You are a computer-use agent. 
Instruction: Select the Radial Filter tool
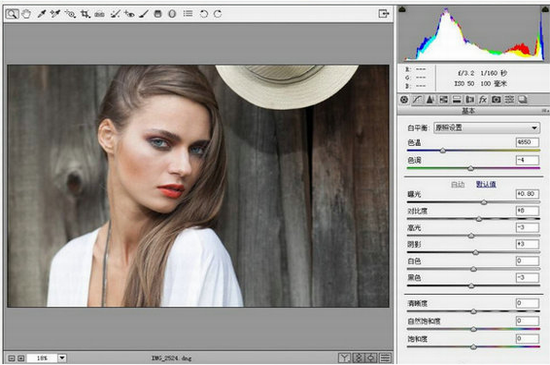pyautogui.click(x=172, y=14)
